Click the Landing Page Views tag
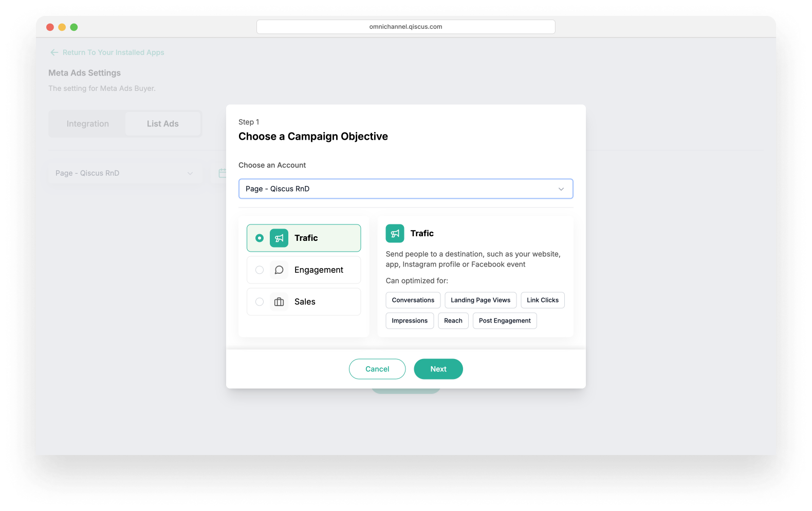Screen dimensions: 812x511 point(481,300)
